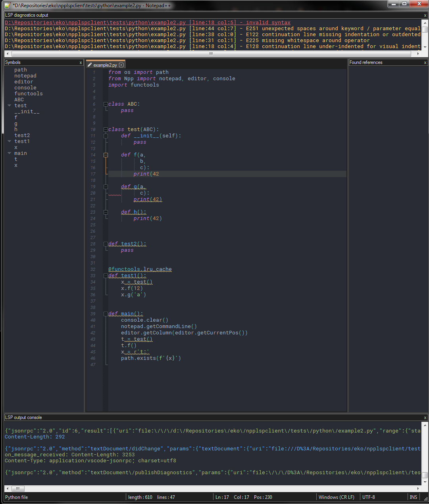Click 'length : 610' in the status bar
The height and width of the screenshot is (504, 429).
[140, 497]
